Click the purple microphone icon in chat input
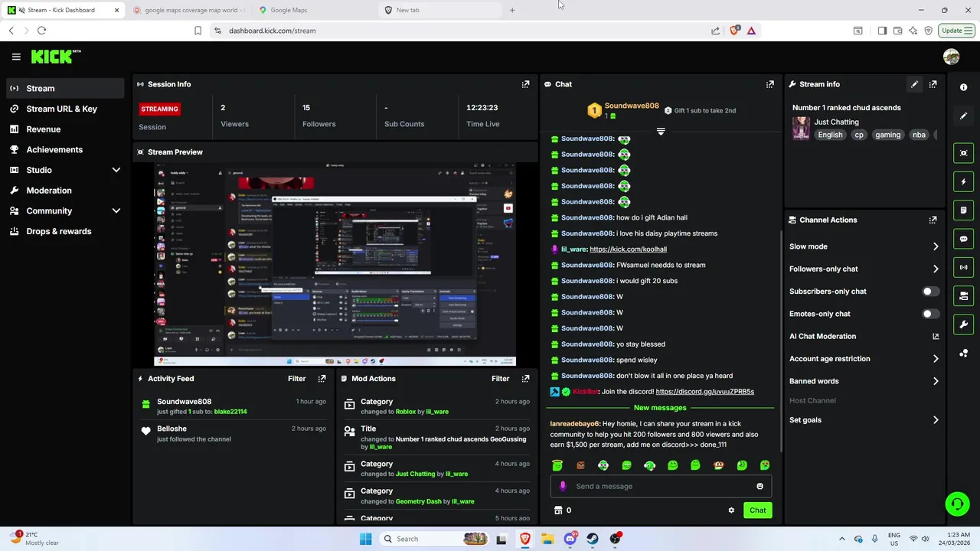The width and height of the screenshot is (980, 551). pyautogui.click(x=563, y=486)
